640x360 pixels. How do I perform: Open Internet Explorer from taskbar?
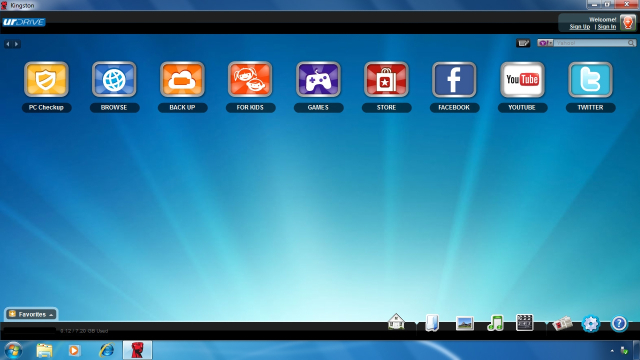pyautogui.click(x=107, y=350)
